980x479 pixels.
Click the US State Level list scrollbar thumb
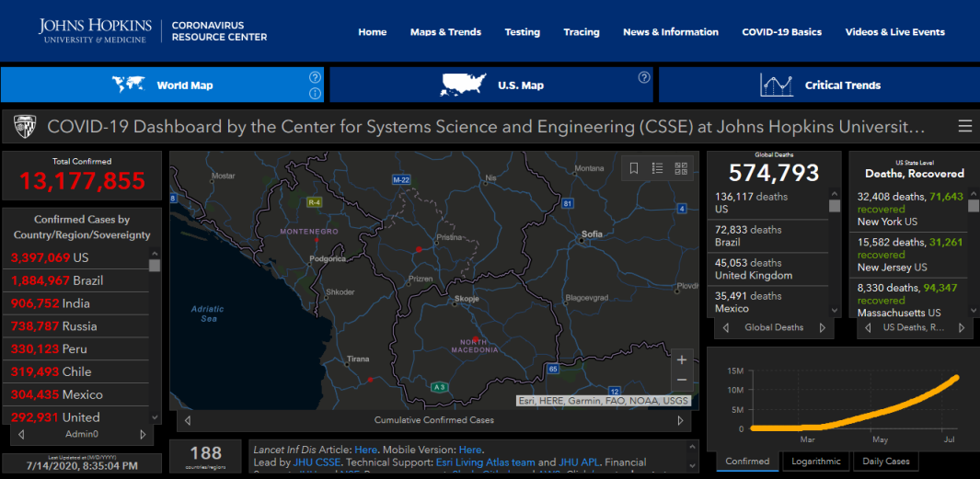(x=974, y=206)
